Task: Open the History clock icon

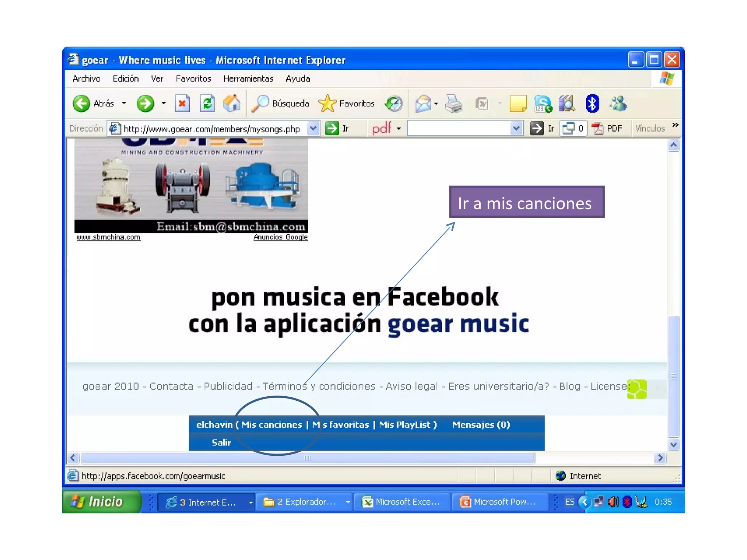Action: point(394,104)
